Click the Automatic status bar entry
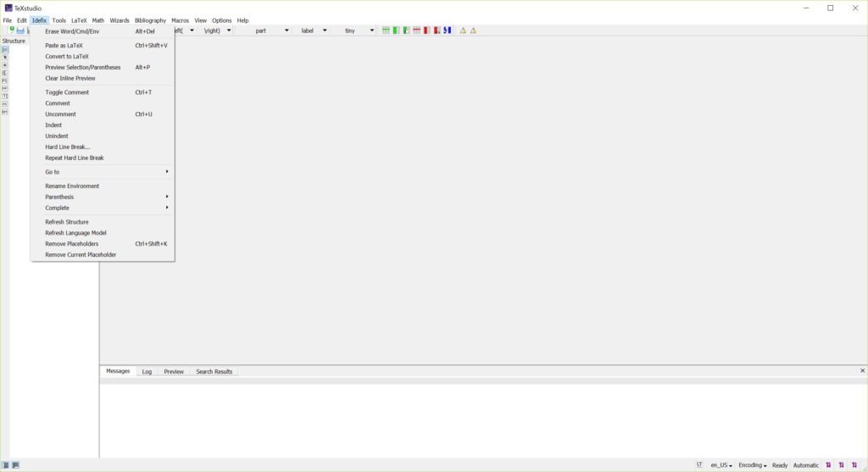 pos(805,465)
